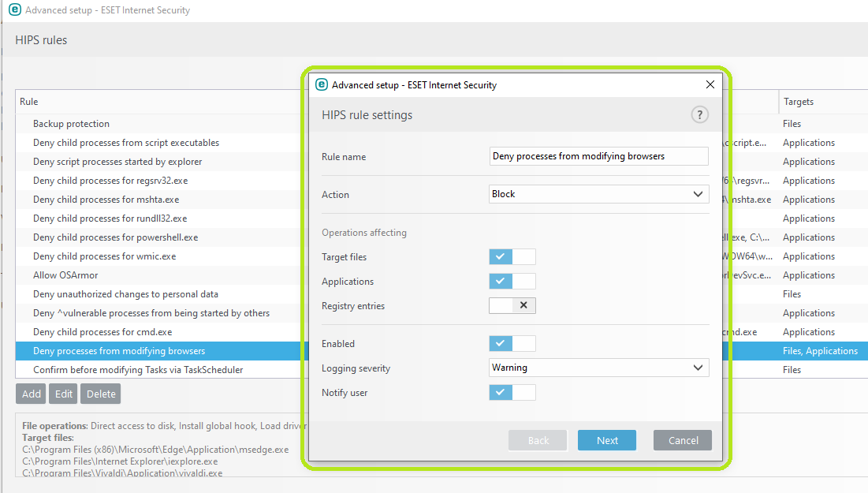The image size is (868, 493).
Task: Close the HIPS rule settings dialog
Action: (x=710, y=84)
